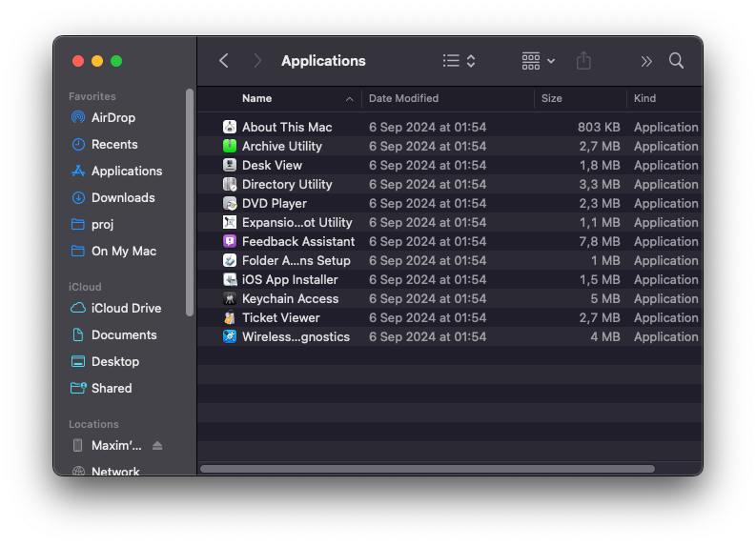The width and height of the screenshot is (756, 546).
Task: Select the iOS App Installer icon
Action: [x=230, y=279]
